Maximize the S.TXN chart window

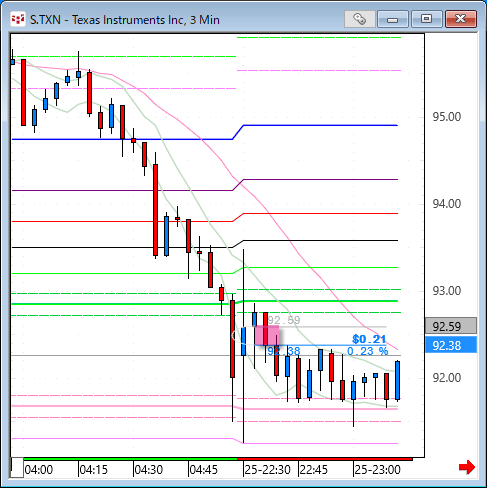(x=427, y=19)
